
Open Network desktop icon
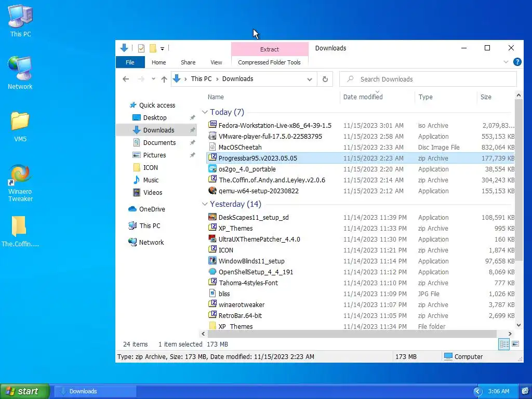(x=20, y=73)
